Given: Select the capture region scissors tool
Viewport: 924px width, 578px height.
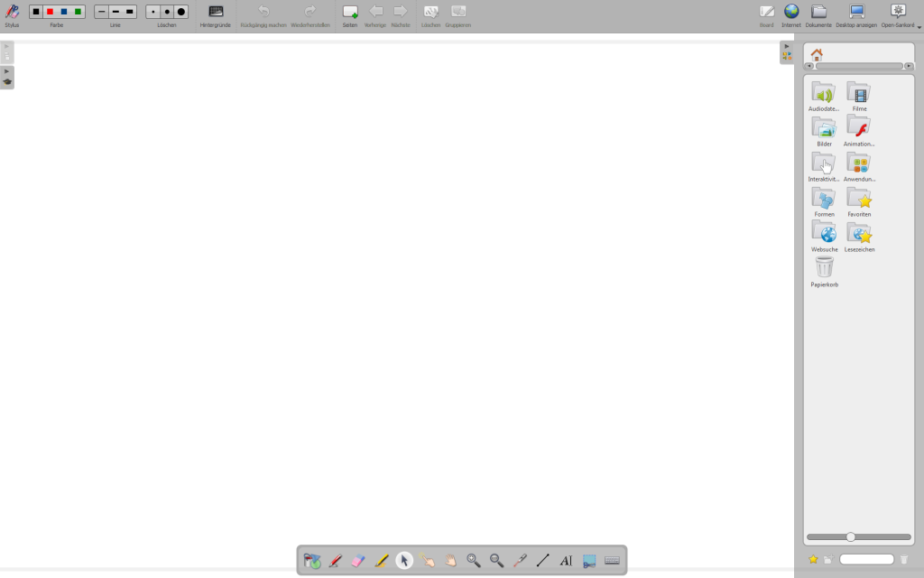Looking at the screenshot, I should (589, 561).
